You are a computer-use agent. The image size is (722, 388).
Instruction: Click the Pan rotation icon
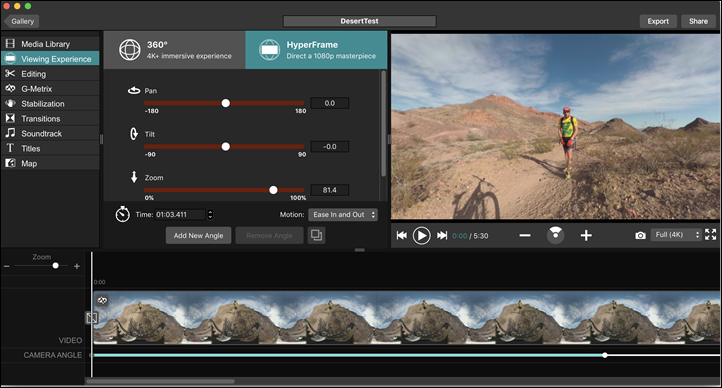(x=134, y=90)
